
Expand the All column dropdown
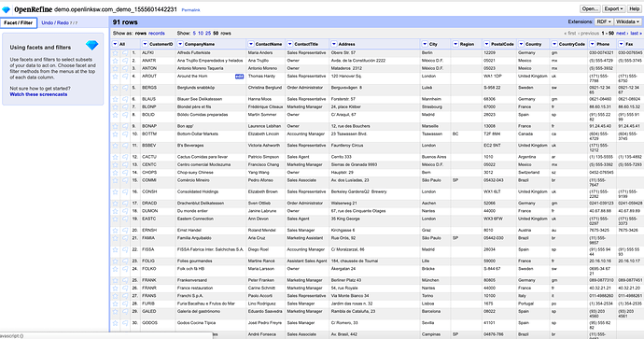point(115,44)
